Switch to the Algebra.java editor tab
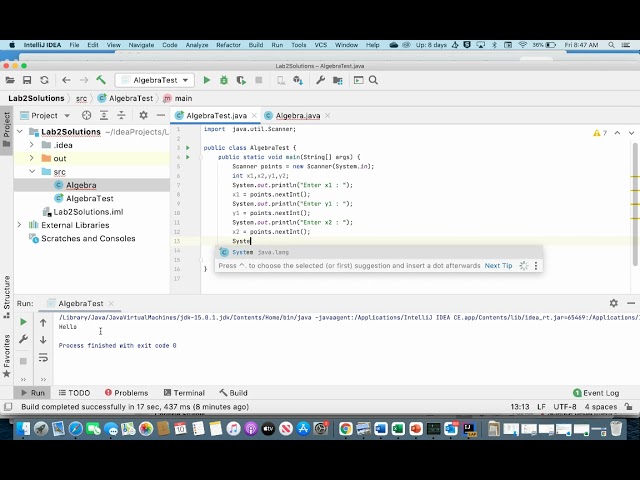Screen dimensions: 640x480 click(298, 116)
